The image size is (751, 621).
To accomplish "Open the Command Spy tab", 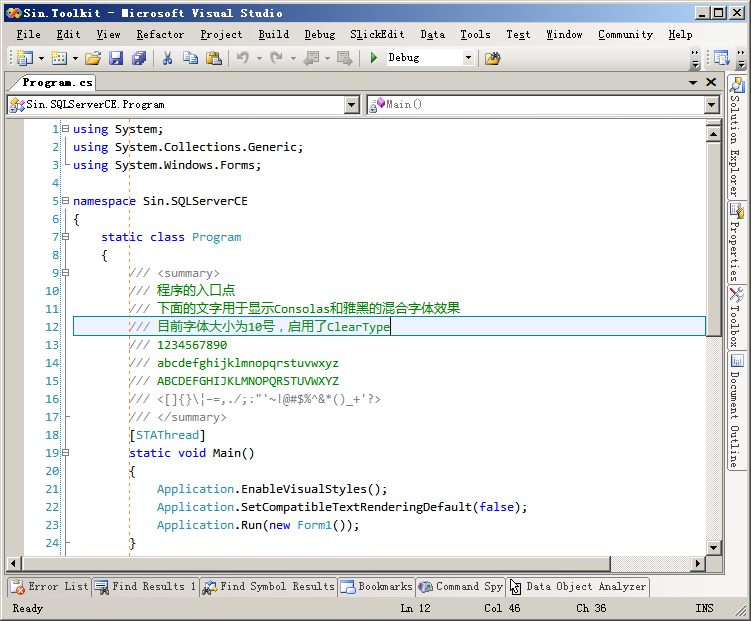I will click(x=461, y=587).
